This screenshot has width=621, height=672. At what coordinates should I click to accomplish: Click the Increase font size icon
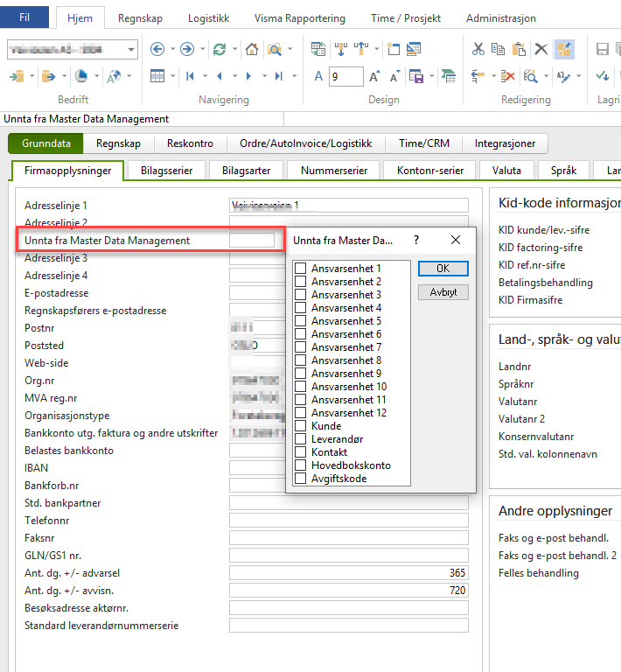click(374, 76)
